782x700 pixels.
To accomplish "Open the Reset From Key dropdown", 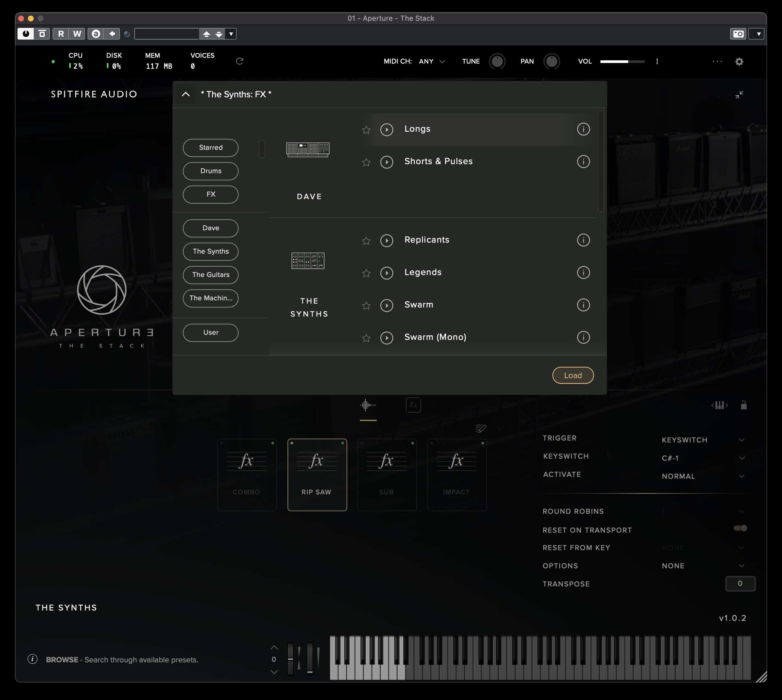I will coord(703,548).
